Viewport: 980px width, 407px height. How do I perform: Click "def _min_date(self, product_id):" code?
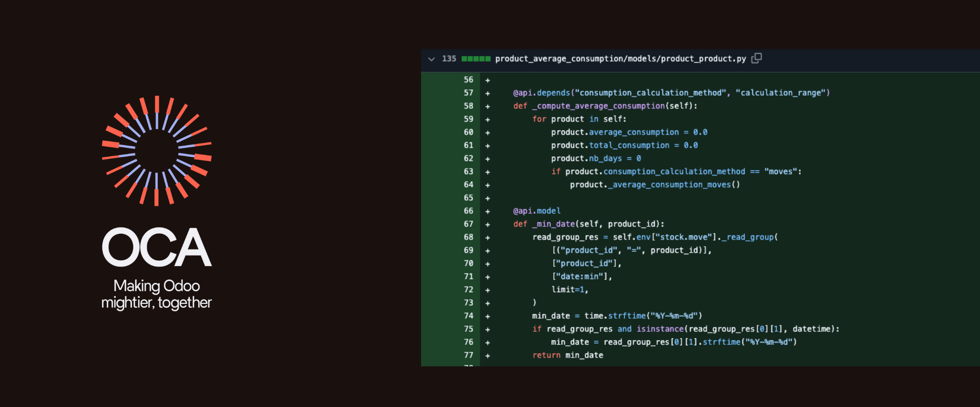(x=588, y=224)
